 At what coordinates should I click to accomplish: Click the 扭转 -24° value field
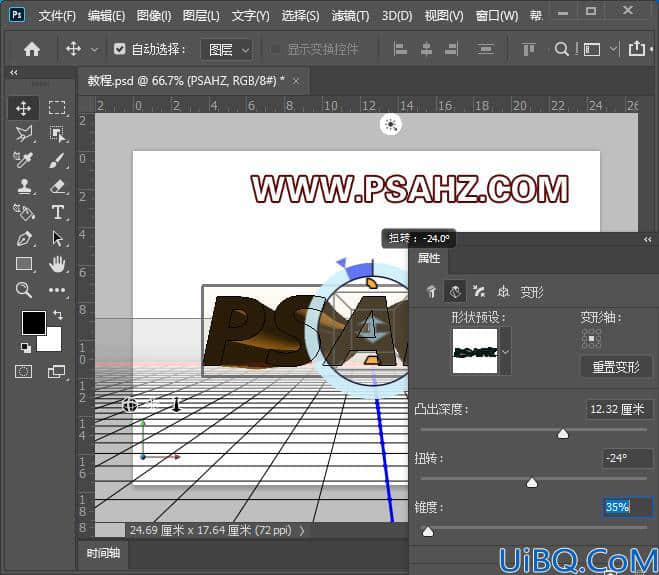coord(628,458)
